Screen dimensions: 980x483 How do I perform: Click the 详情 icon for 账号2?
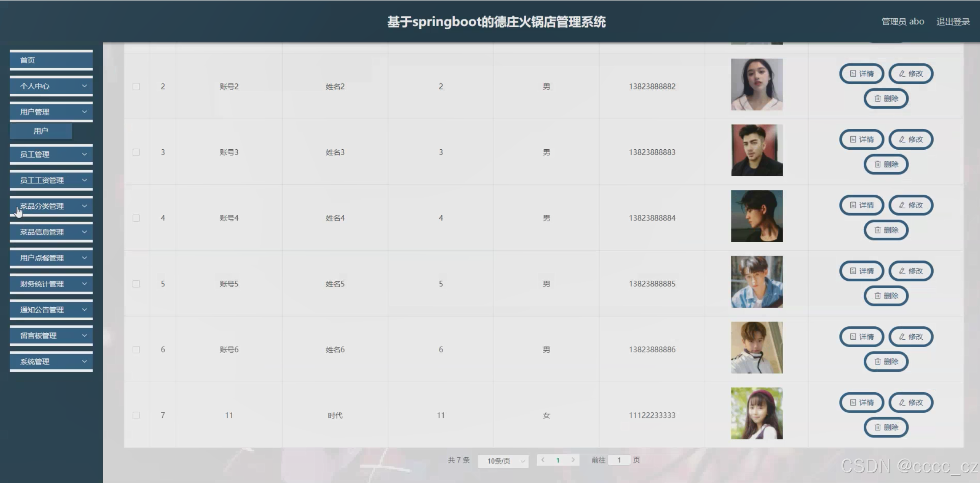click(x=853, y=74)
